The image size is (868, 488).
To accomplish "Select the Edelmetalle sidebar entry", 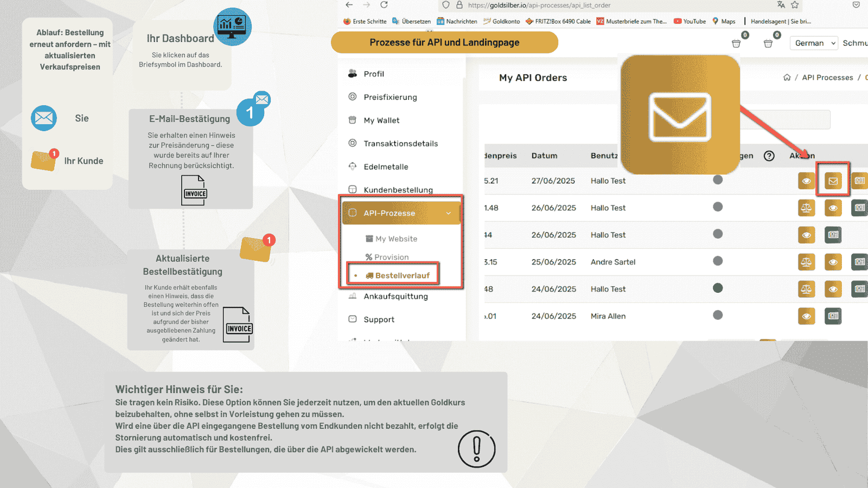I will tap(386, 166).
